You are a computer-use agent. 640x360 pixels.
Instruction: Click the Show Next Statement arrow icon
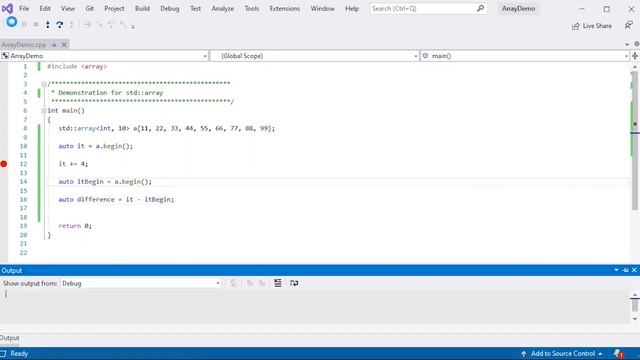coord(87,25)
